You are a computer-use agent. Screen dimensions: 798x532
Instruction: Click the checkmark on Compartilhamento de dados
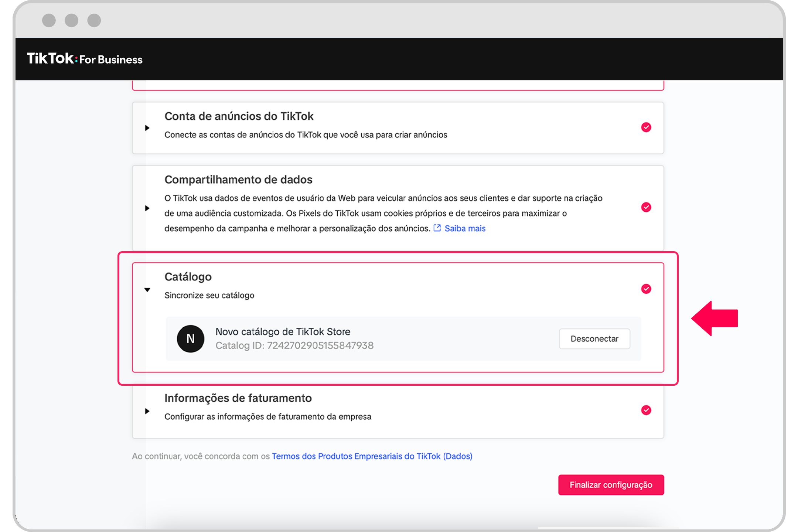(x=646, y=207)
